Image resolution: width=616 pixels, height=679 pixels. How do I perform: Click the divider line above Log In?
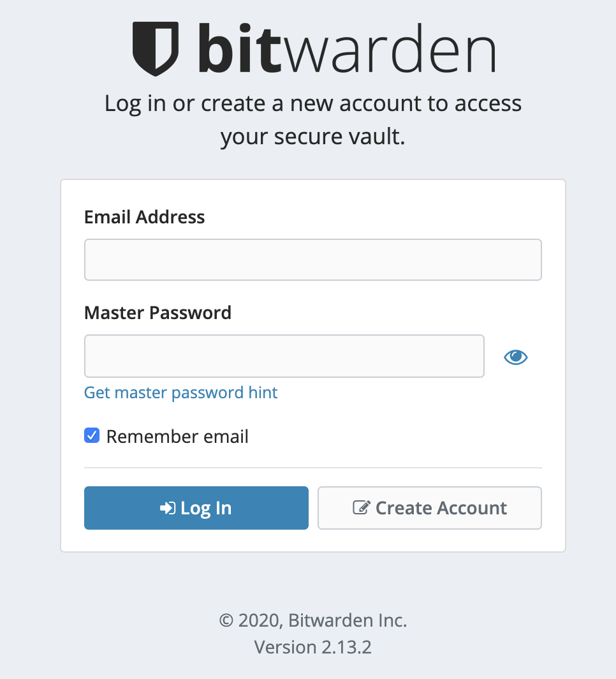(312, 468)
